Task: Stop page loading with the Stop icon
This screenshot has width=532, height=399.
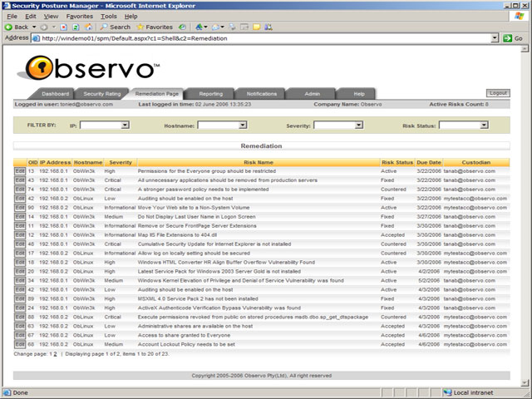Action: [x=64, y=27]
